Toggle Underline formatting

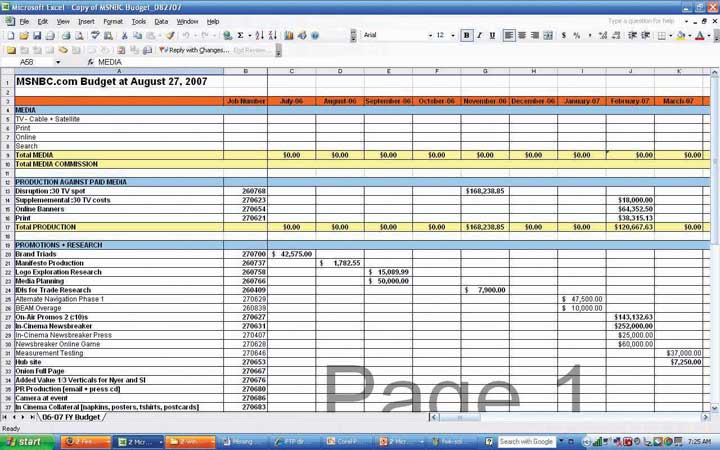[x=492, y=35]
